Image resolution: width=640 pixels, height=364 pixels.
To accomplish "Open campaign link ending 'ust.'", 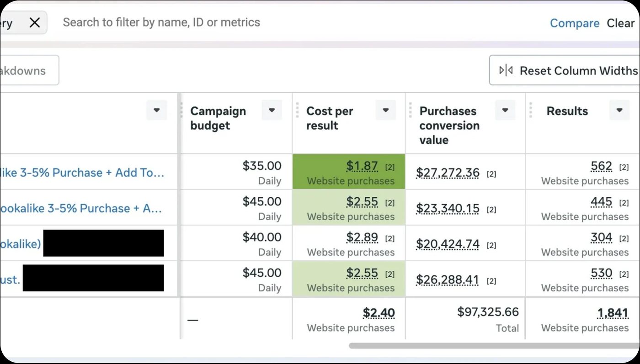I will coord(10,280).
